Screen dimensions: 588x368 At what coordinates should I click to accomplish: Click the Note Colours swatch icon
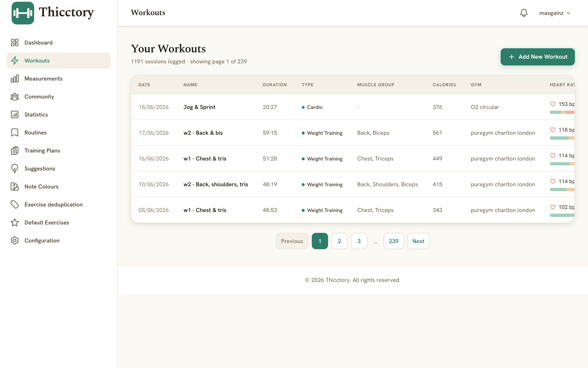pyautogui.click(x=14, y=187)
